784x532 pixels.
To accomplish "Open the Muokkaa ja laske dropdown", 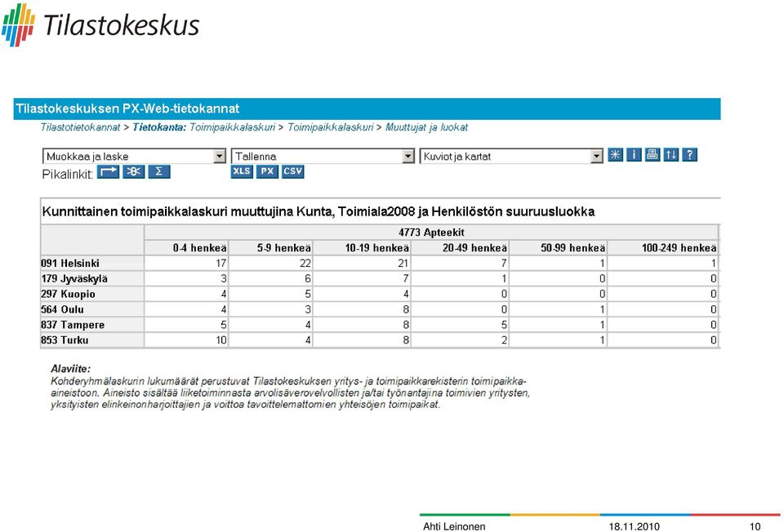I will [x=135, y=157].
